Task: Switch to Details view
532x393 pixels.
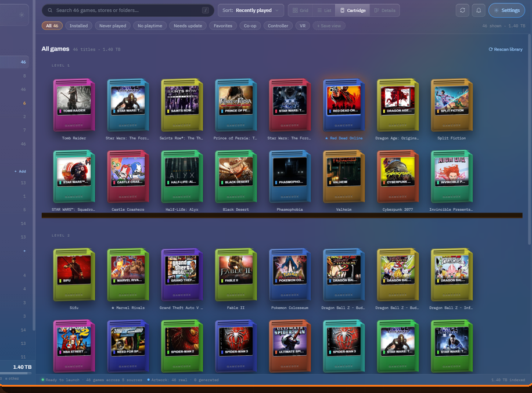Action: [x=384, y=10]
